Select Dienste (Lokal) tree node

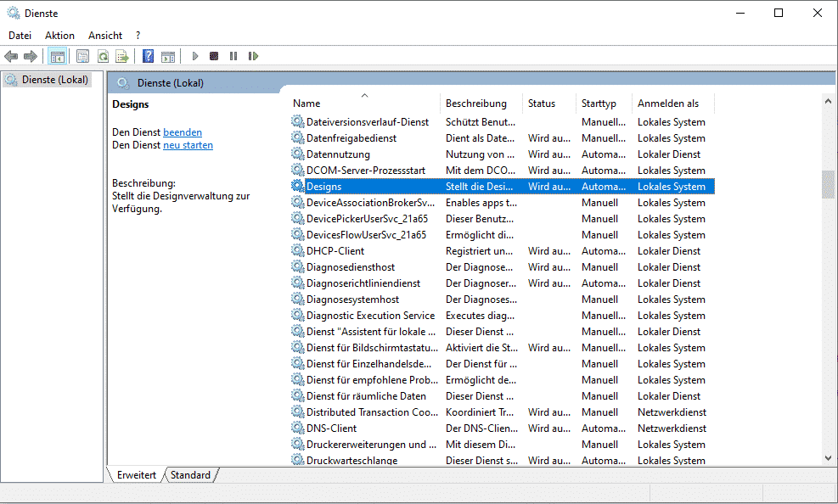click(47, 80)
